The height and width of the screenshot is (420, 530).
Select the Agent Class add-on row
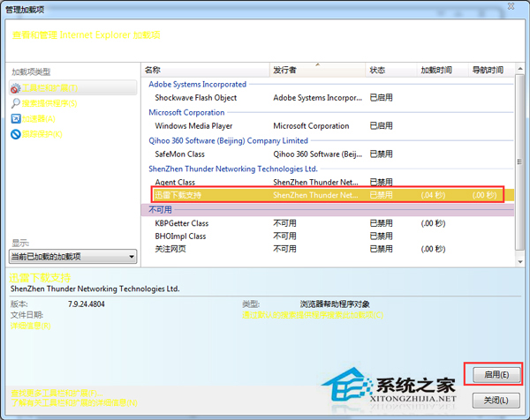pyautogui.click(x=175, y=182)
